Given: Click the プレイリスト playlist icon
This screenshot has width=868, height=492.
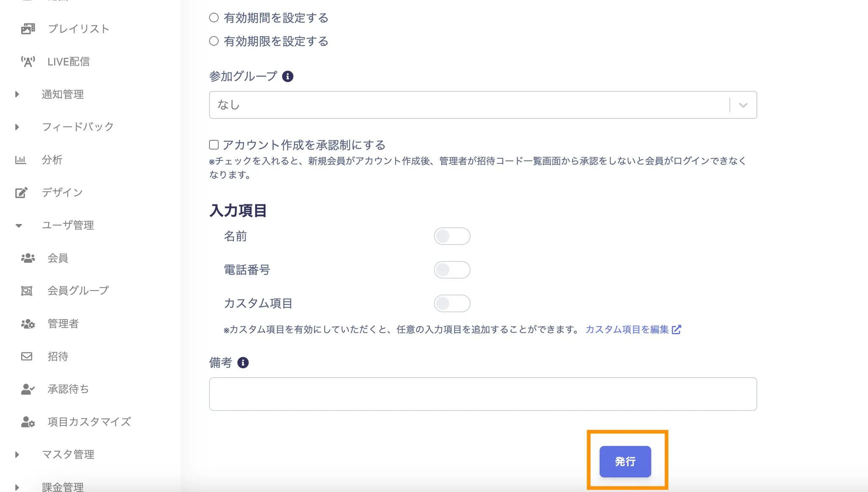Looking at the screenshot, I should click(28, 29).
